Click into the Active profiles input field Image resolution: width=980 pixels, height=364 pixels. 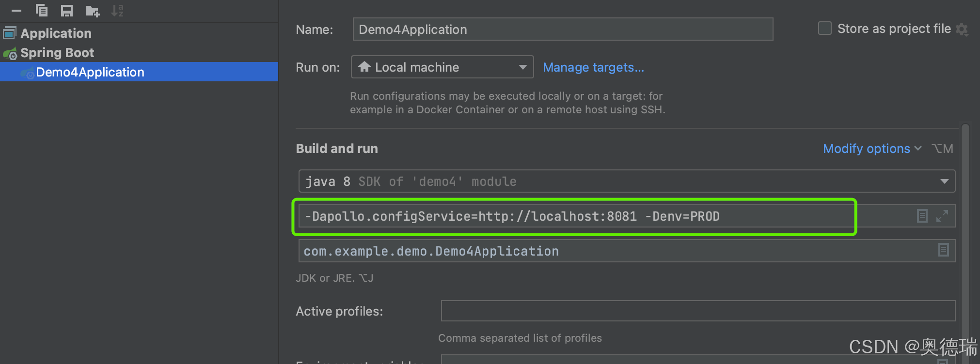[698, 311]
